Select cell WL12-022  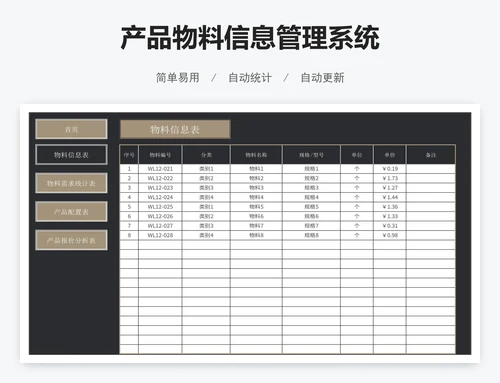coord(160,178)
